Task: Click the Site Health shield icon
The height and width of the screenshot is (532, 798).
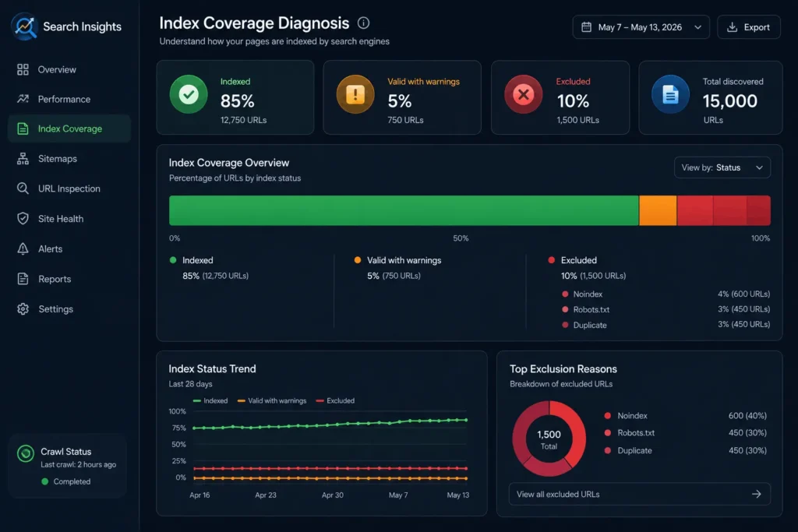Action: coord(23,218)
